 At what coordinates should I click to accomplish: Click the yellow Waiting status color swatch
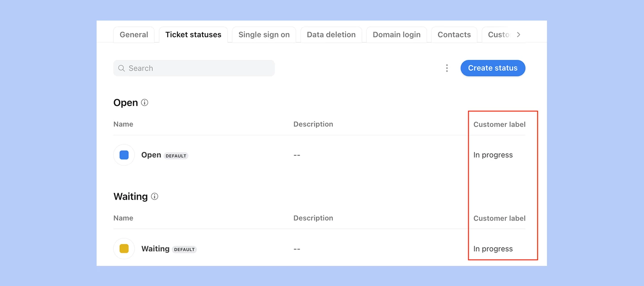pos(124,249)
